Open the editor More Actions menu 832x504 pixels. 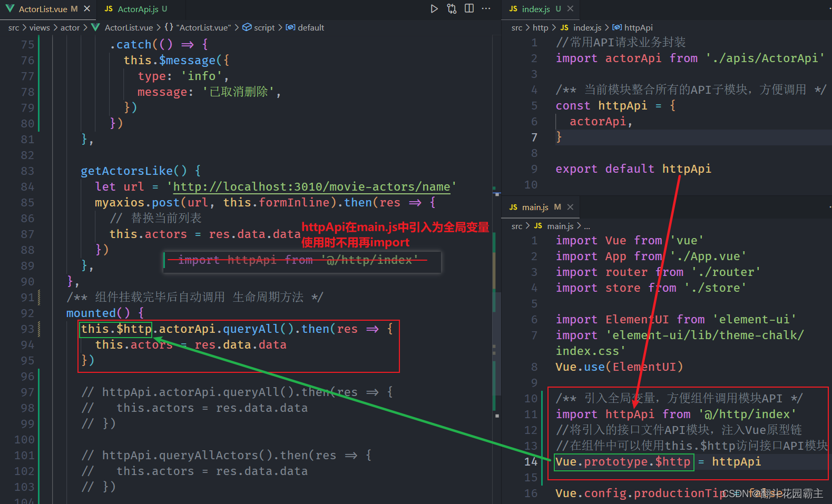[x=486, y=8]
